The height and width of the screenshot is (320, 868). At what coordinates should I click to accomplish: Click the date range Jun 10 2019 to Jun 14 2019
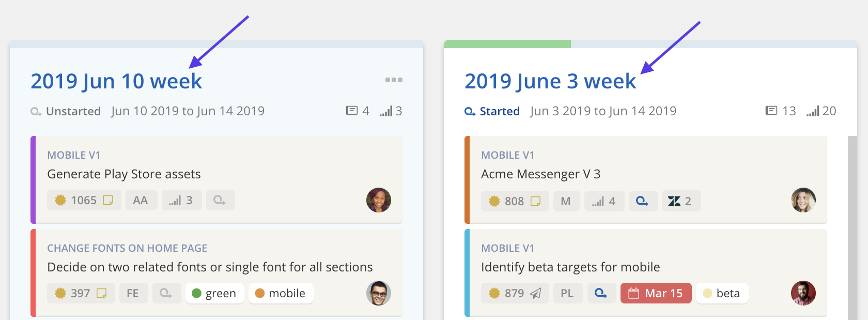[188, 111]
